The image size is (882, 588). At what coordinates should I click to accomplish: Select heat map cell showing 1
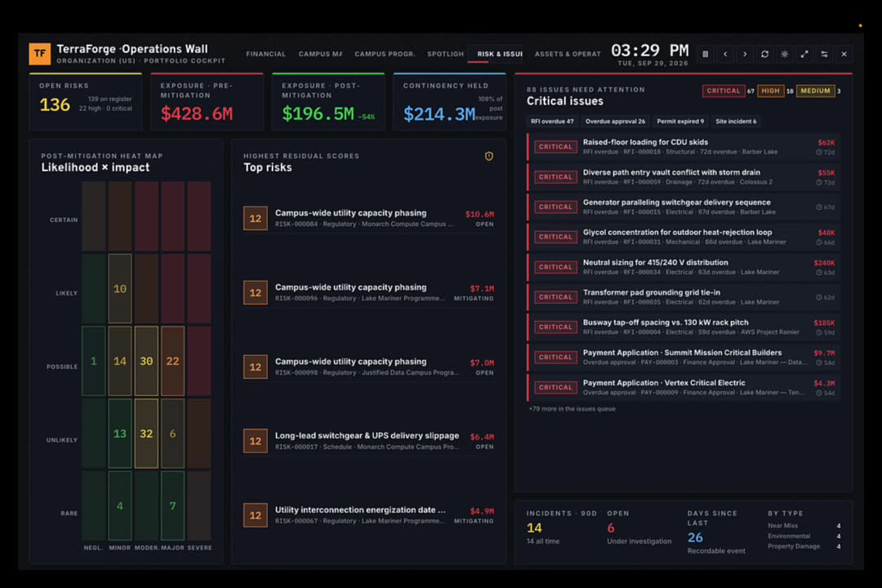[x=93, y=361]
